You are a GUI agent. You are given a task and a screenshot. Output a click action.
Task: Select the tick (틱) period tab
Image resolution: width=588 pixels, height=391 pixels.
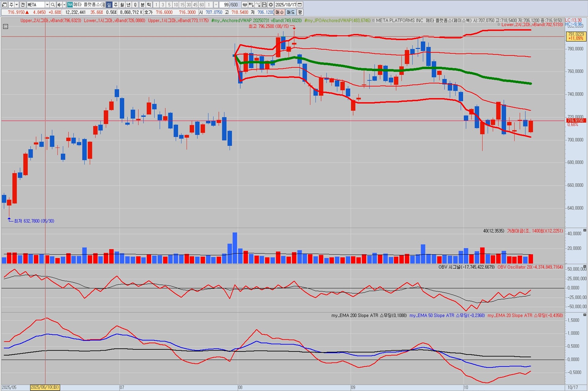point(149,5)
